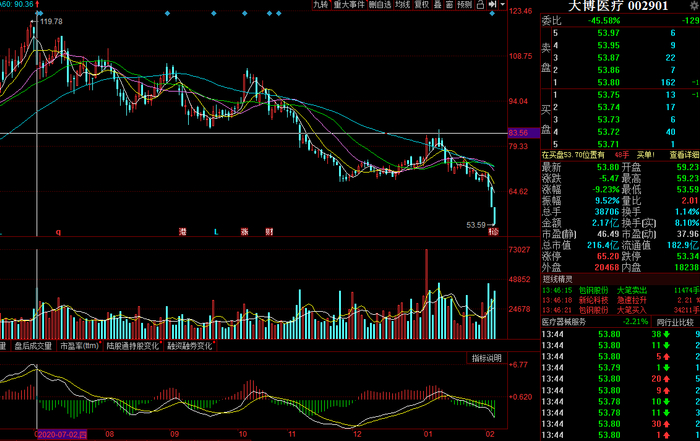
Task: Click the 涨 marker icon on chart
Action: (x=244, y=231)
